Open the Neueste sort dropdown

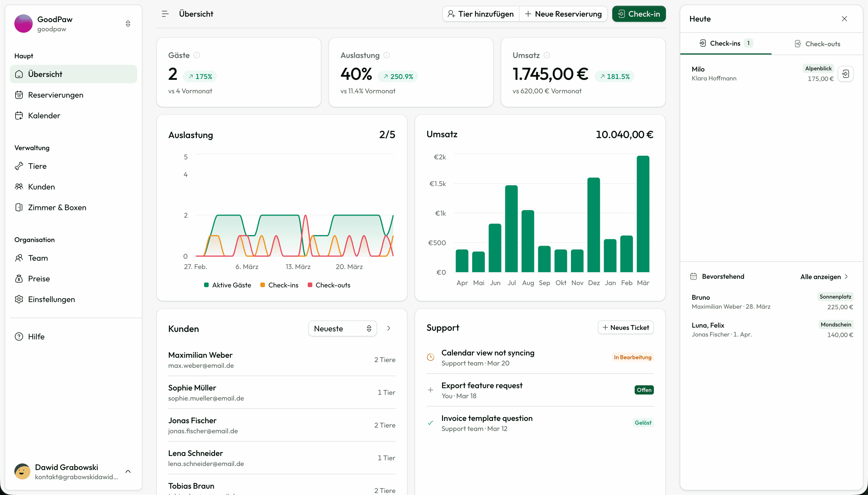pos(342,328)
